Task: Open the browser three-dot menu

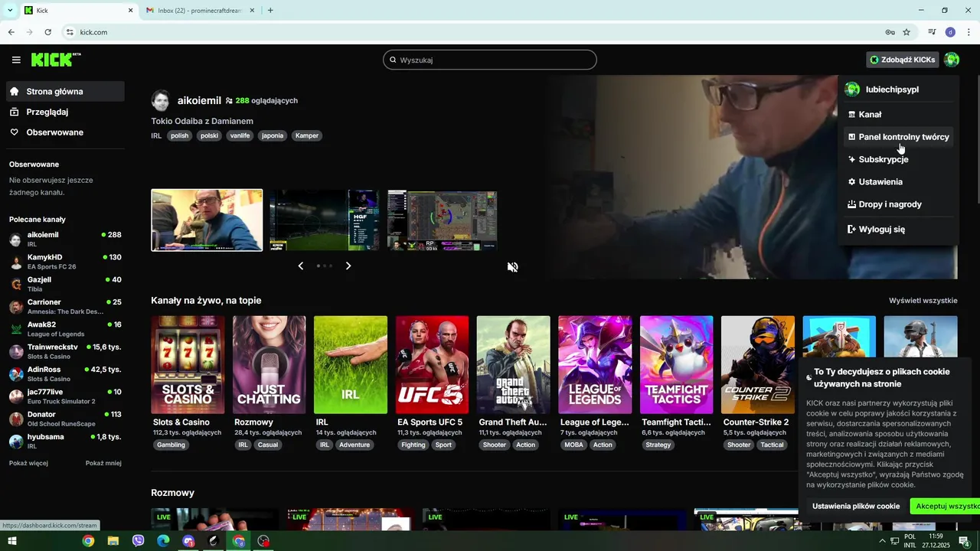Action: click(x=969, y=32)
